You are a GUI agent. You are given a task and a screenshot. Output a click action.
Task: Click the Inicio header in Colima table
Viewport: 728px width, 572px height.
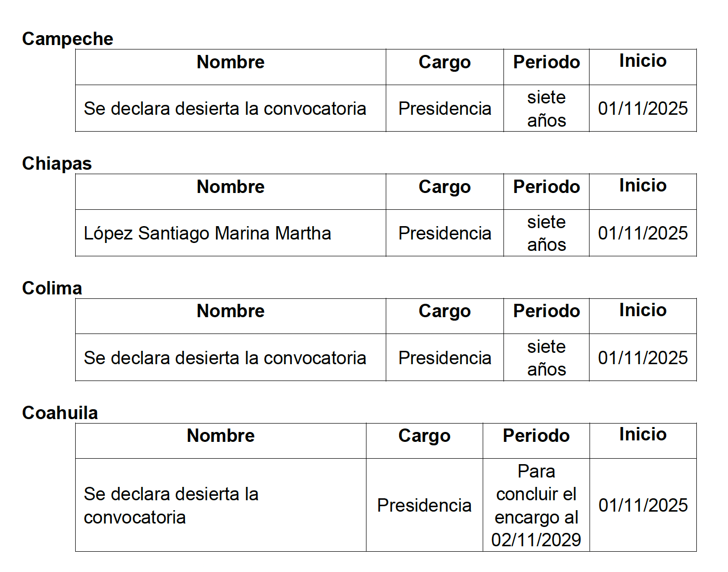pos(642,310)
